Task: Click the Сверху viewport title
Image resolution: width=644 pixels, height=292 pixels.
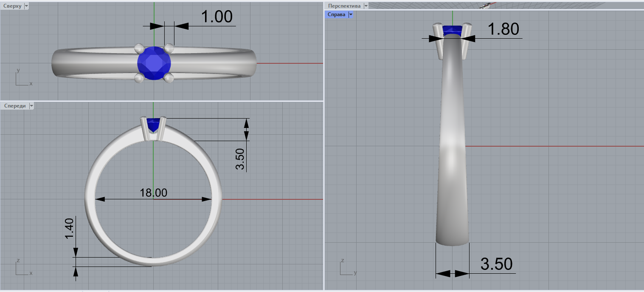Action: point(12,6)
